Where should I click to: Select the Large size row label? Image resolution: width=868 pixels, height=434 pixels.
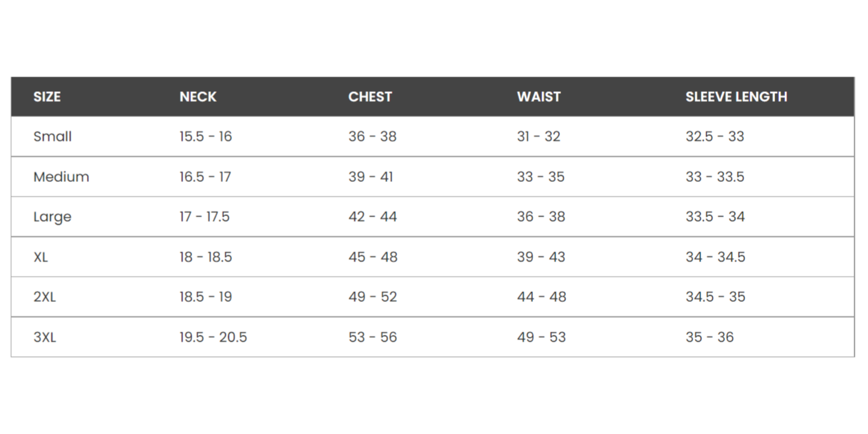52,217
